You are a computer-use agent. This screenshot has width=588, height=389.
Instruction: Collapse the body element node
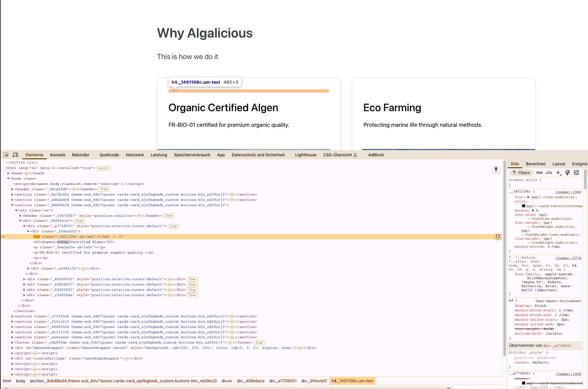[8, 179]
